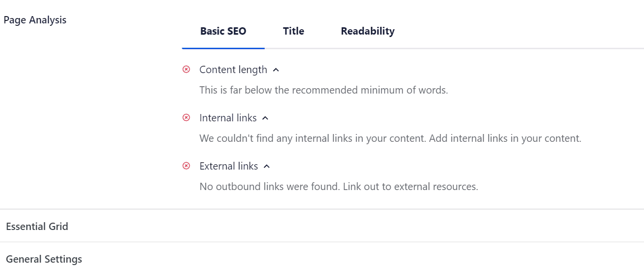Collapse the External links chevron
The image size is (644, 268).
click(267, 167)
